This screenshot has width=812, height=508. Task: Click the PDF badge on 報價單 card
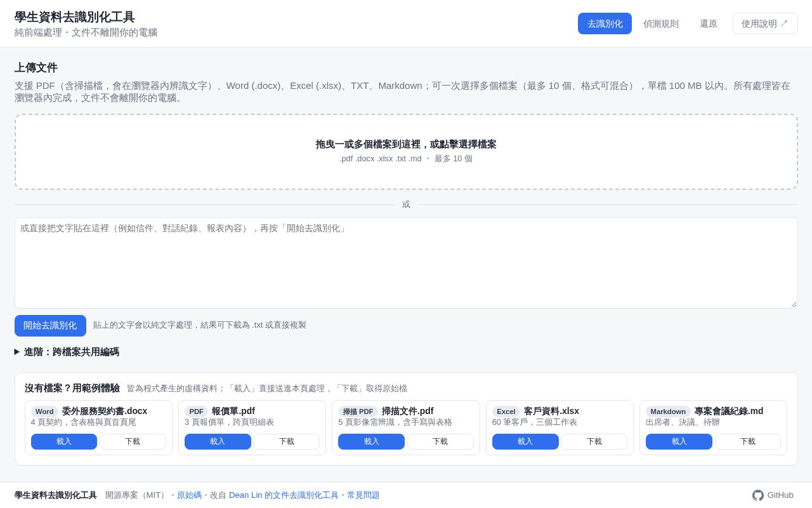pos(196,411)
